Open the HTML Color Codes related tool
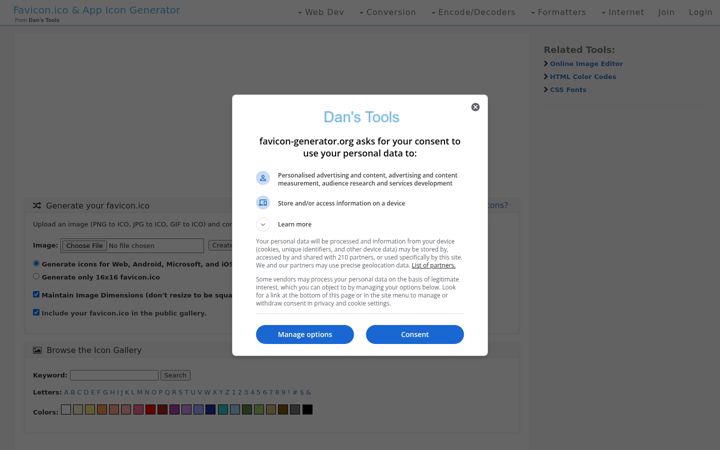Screen dimensions: 720x450 [x=583, y=77]
